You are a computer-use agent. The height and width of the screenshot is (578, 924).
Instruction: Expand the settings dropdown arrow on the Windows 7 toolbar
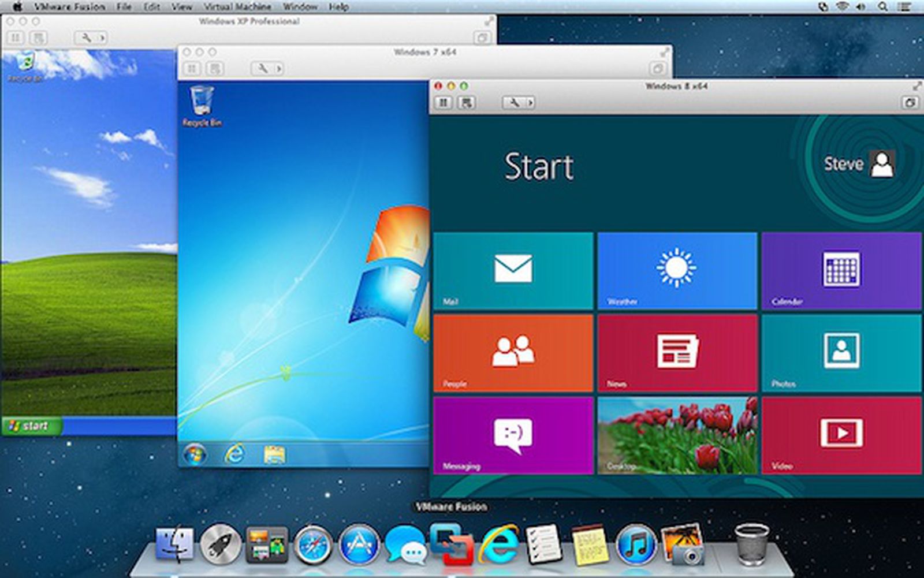[x=279, y=68]
